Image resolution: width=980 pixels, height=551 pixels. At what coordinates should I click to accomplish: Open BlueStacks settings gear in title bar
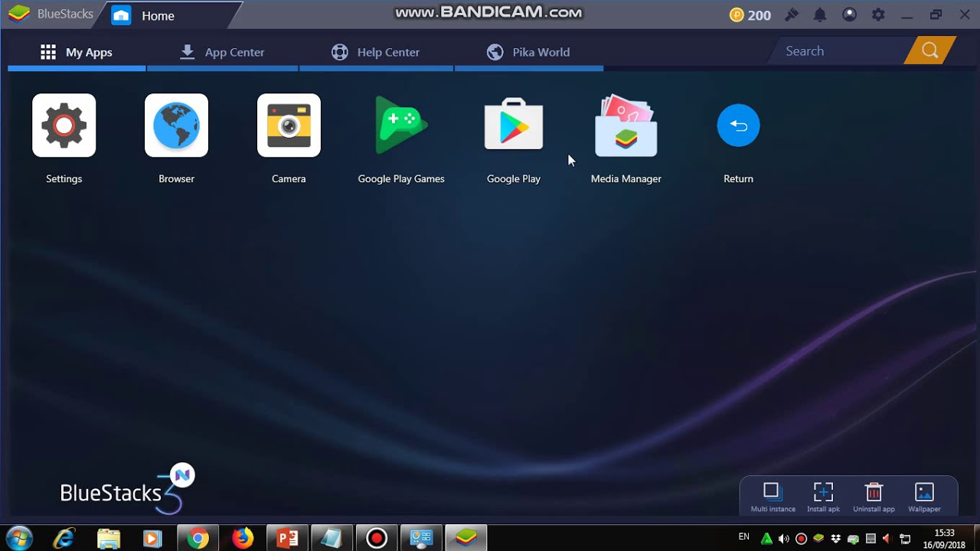click(878, 15)
